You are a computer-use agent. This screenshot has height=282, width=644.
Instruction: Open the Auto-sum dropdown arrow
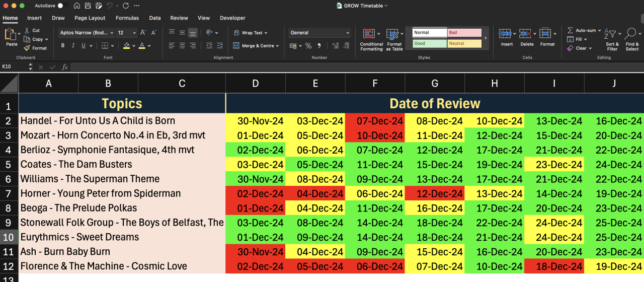(x=600, y=31)
